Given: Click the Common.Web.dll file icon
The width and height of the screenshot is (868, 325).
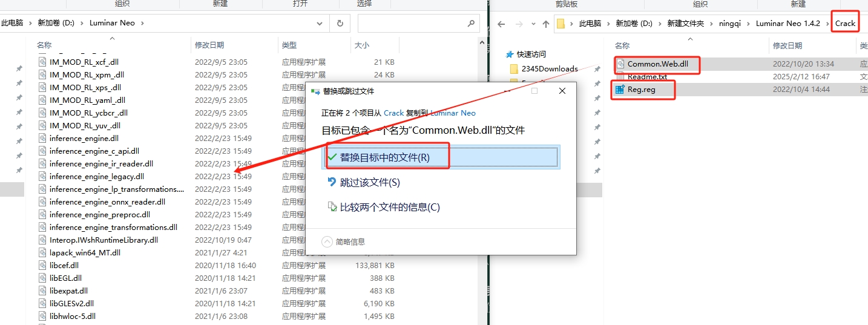Looking at the screenshot, I should [x=620, y=64].
